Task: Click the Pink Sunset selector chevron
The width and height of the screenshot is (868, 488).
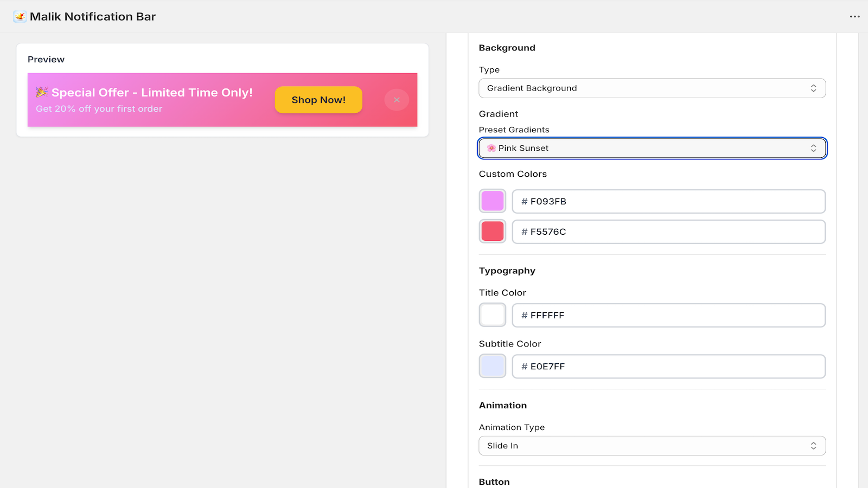Action: click(813, 148)
